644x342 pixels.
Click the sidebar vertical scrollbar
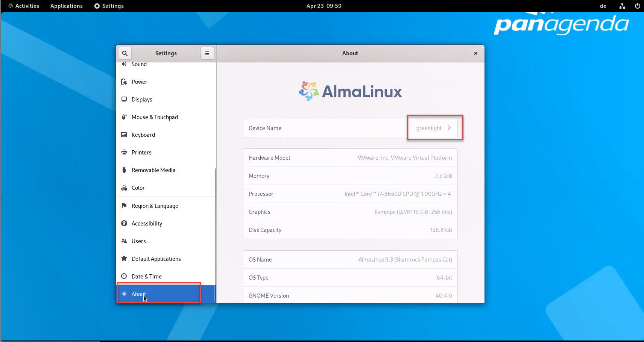[215, 233]
